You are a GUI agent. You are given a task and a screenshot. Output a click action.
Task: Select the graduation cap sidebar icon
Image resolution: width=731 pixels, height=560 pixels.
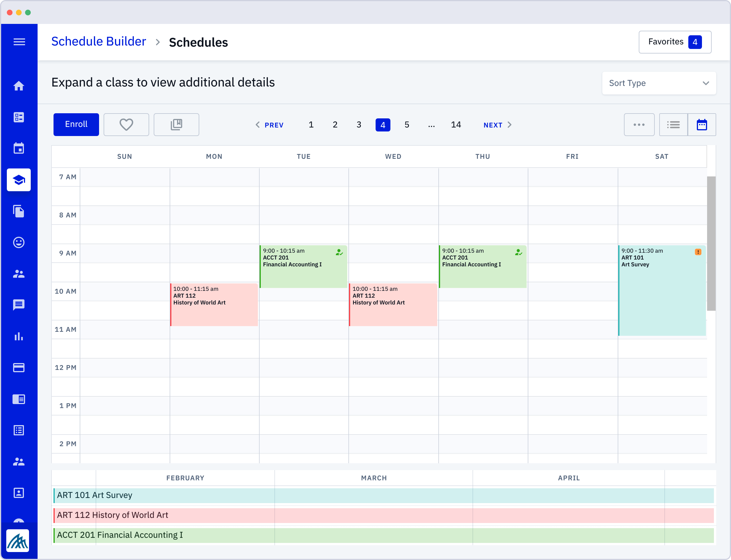(19, 180)
